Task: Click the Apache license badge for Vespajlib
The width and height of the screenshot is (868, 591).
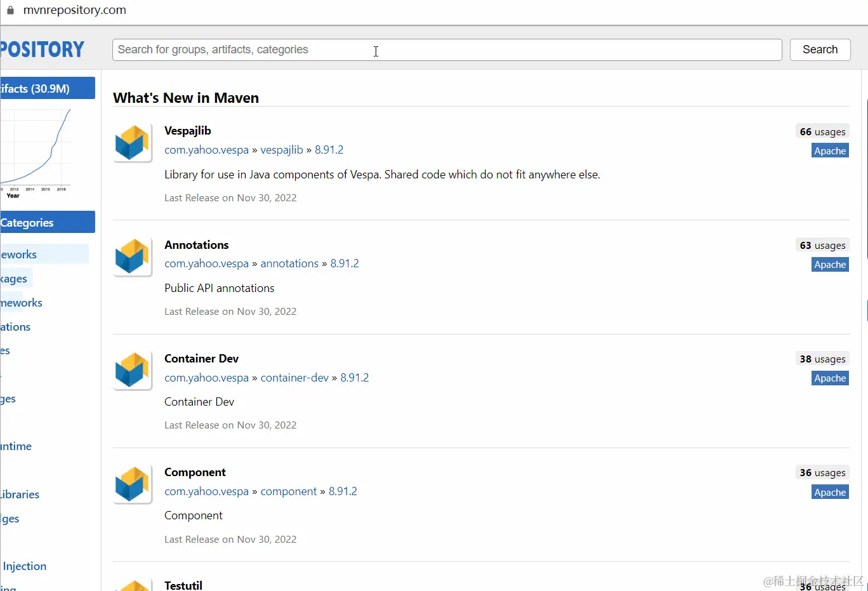Action: (x=829, y=150)
